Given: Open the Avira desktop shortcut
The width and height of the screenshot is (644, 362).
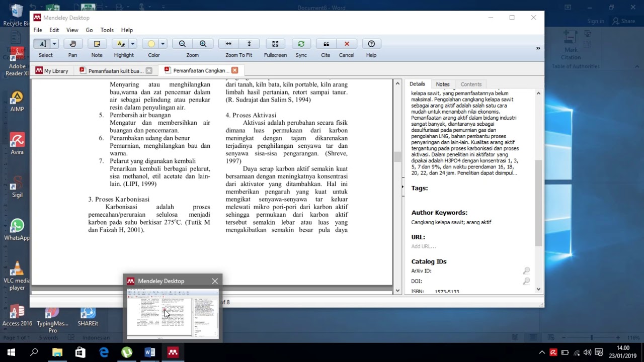Looking at the screenshot, I should 17,144.
